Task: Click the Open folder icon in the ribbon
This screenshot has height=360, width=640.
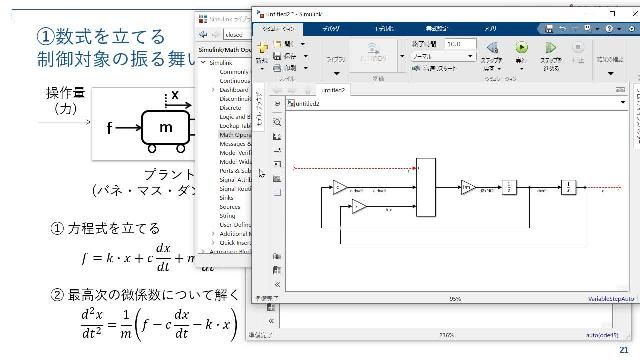Action: (x=278, y=44)
